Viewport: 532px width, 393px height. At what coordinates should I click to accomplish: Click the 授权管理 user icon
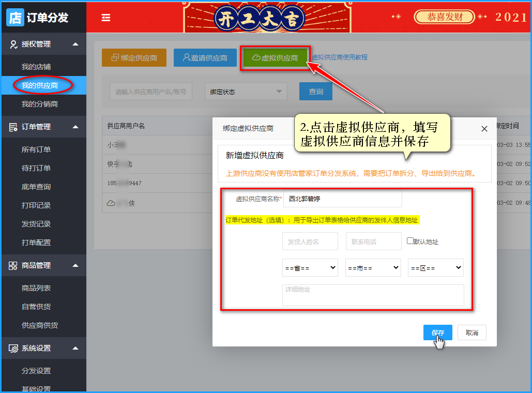[13, 44]
